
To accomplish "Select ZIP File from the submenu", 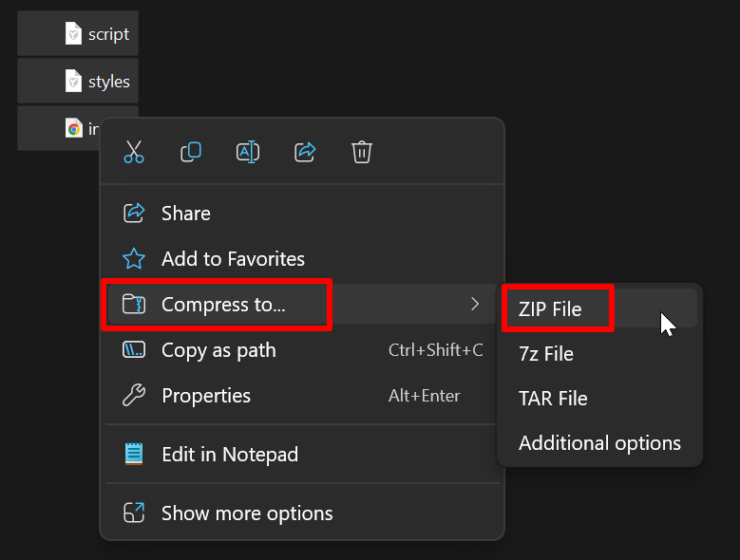I will 550,308.
